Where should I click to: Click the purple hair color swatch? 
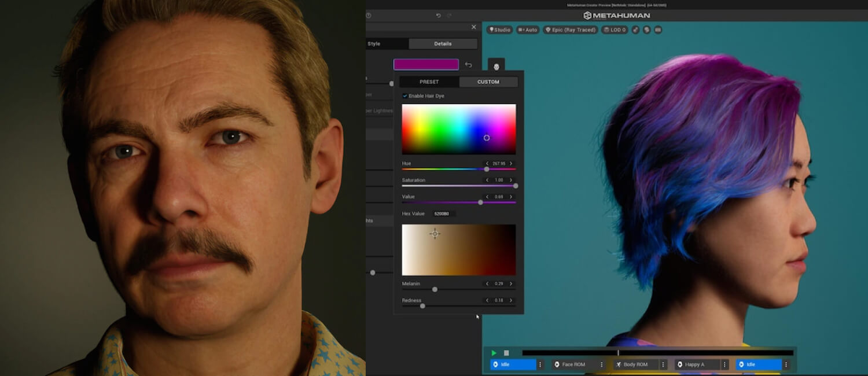[426, 65]
